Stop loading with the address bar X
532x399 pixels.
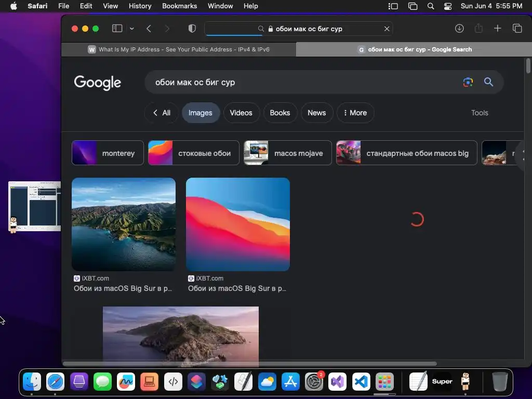click(x=387, y=29)
